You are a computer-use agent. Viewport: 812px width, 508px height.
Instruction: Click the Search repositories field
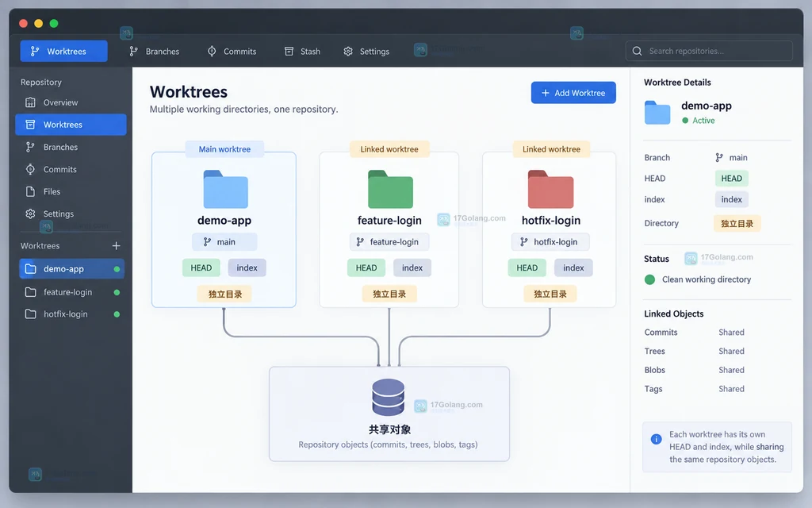point(709,51)
